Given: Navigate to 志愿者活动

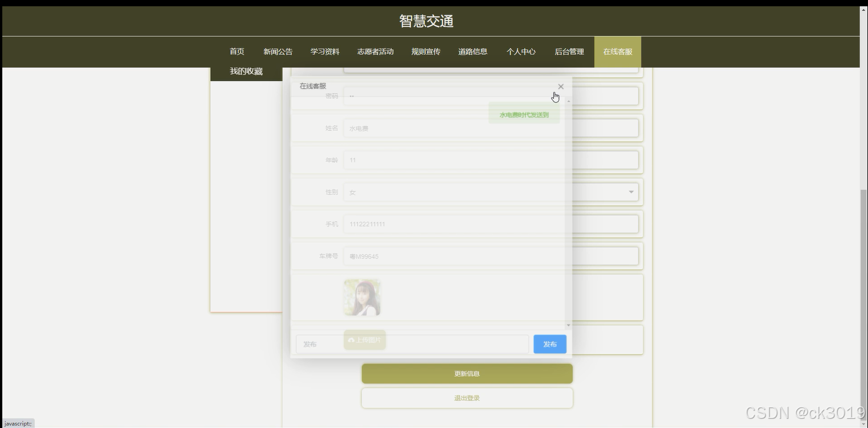Looking at the screenshot, I should pyautogui.click(x=375, y=51).
